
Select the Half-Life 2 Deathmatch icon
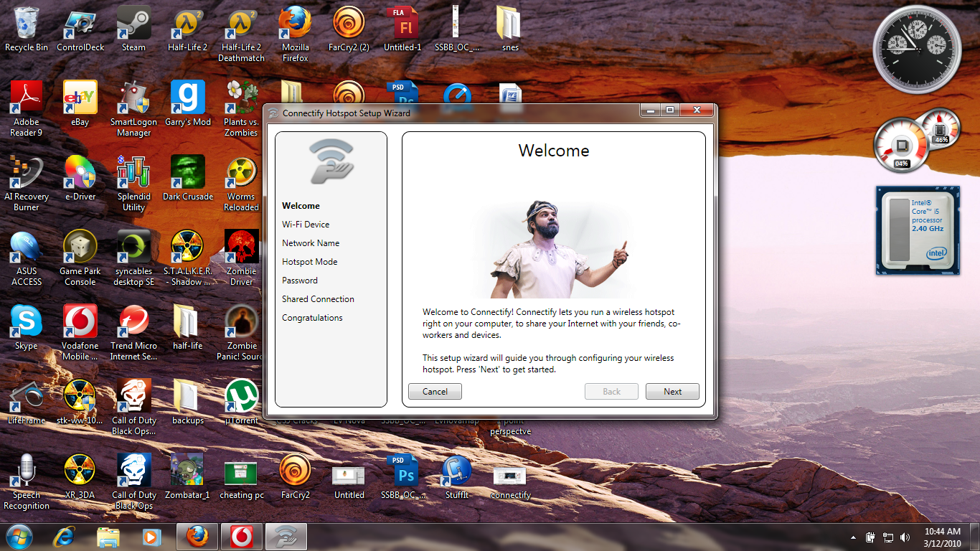(x=241, y=35)
